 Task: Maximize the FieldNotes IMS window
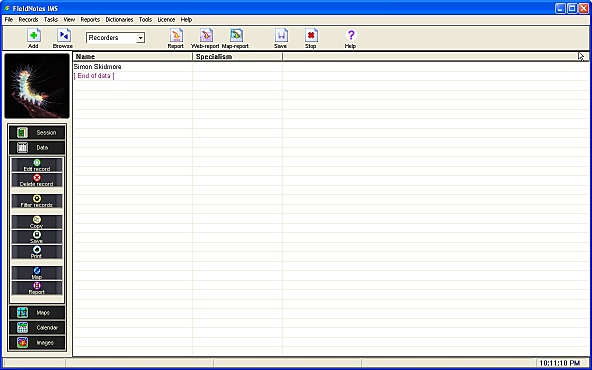click(572, 9)
